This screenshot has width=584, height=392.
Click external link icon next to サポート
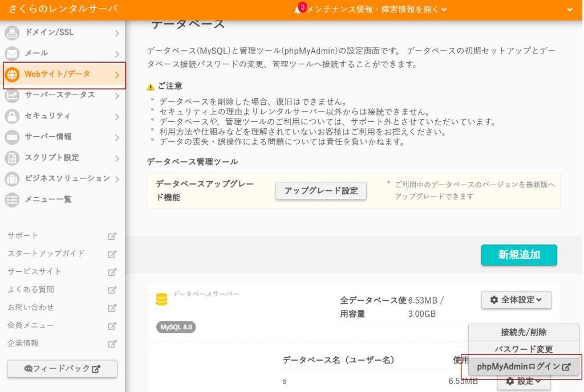point(112,236)
